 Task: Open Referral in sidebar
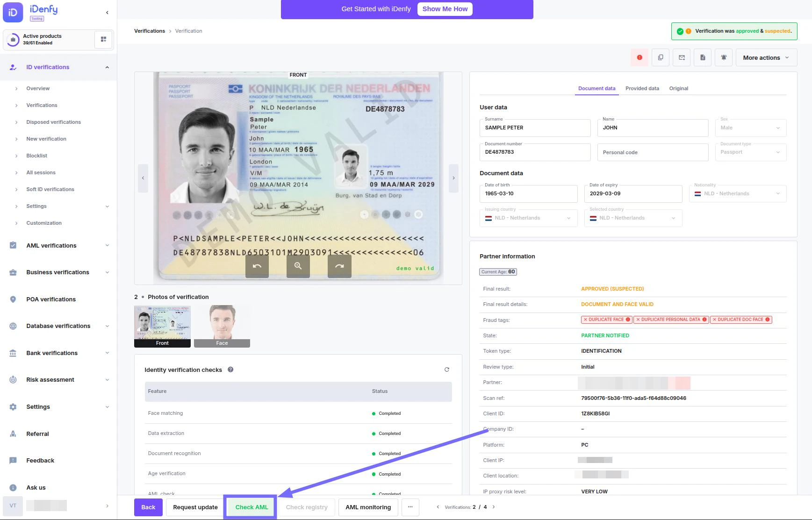(37, 434)
